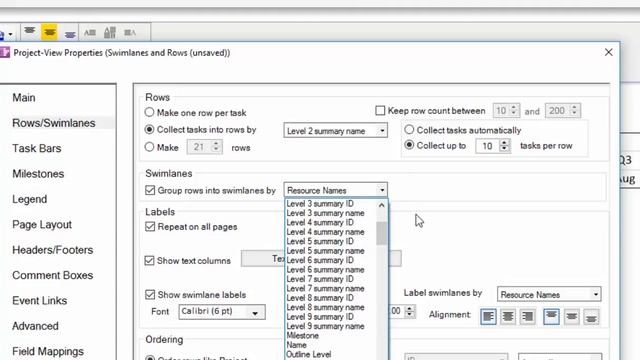Viewport: 640px width, 360px height.
Task: Select Collect tasks automatically
Action: click(x=409, y=130)
